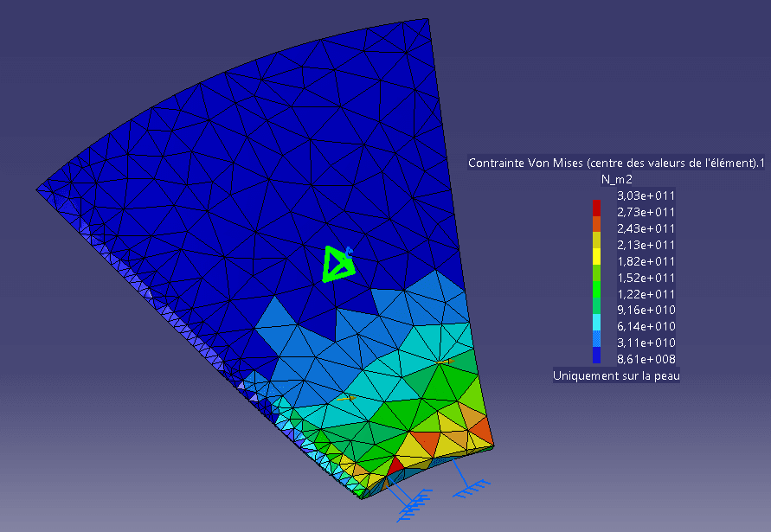
Task: Click the Uniquement sur la peau label
Action: [616, 375]
